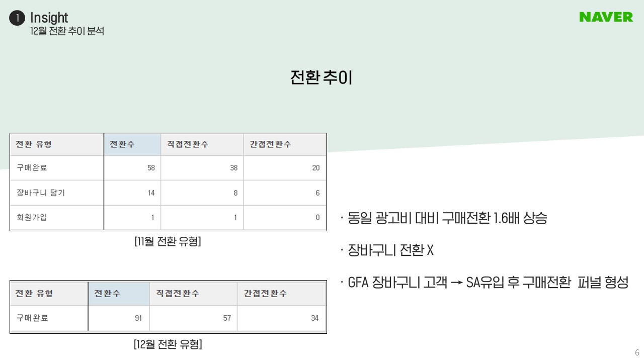Click the NAVER logo
Image resolution: width=644 pixels, height=362 pixels.
pos(606,17)
